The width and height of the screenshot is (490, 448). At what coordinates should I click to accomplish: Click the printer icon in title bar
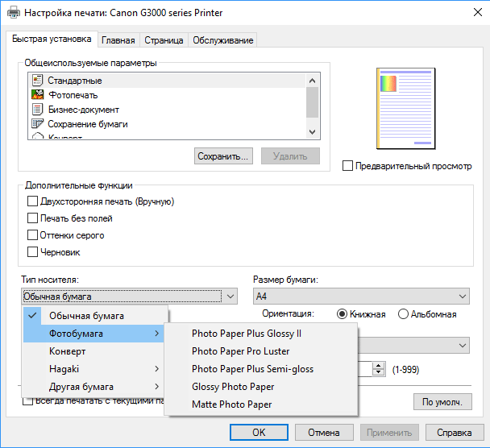point(14,13)
